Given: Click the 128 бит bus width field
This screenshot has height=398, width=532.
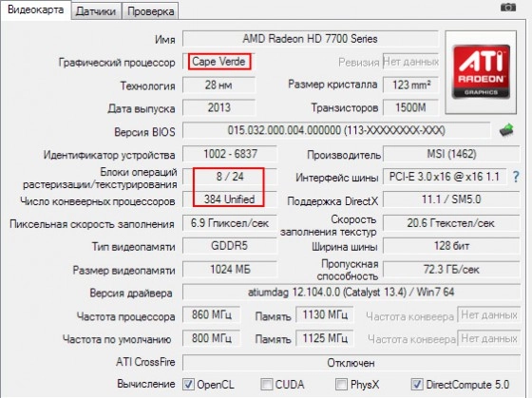Looking at the screenshot, I should [x=451, y=246].
